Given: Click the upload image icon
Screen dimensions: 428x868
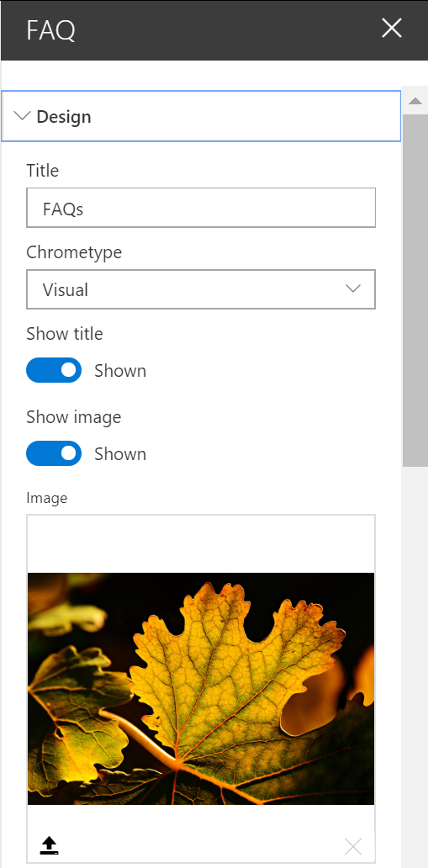Looking at the screenshot, I should [50, 845].
